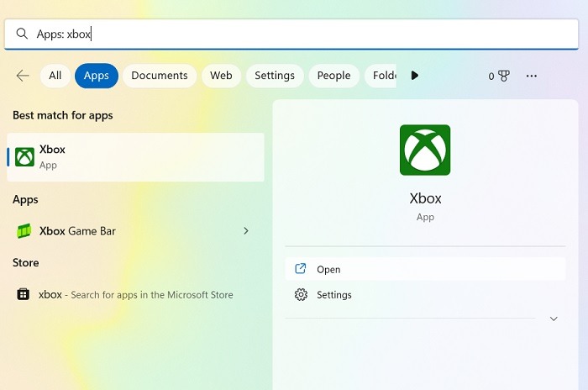
Task: Click the 'Best match for apps' heading
Action: pyautogui.click(x=63, y=115)
